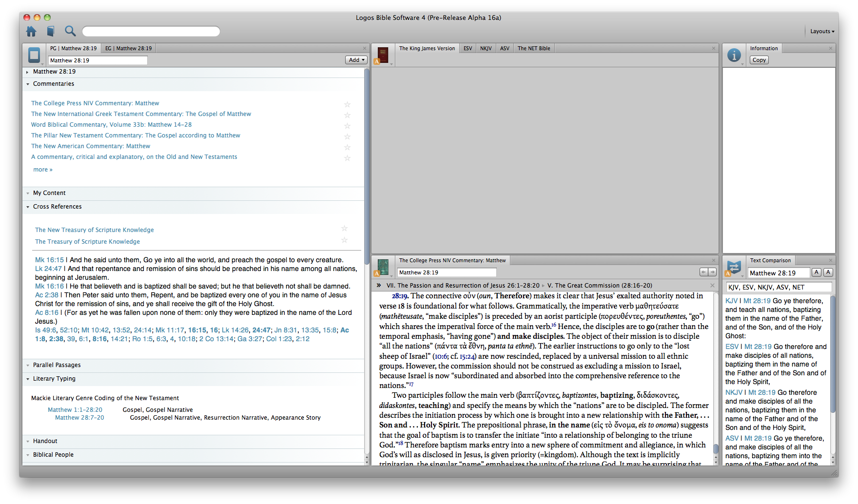Screen dimensions: 858x504
Task: Click the commentary Matthew 28:19 reference field
Action: [447, 272]
